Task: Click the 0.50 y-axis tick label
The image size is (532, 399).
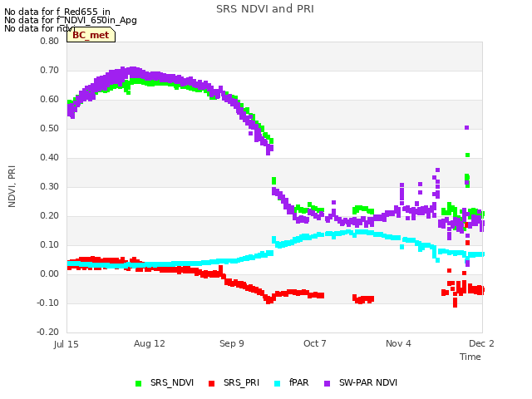Action: pos(50,129)
